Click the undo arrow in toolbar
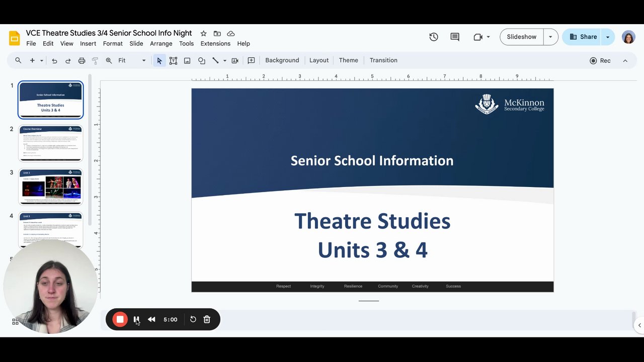644x362 pixels. click(54, 61)
